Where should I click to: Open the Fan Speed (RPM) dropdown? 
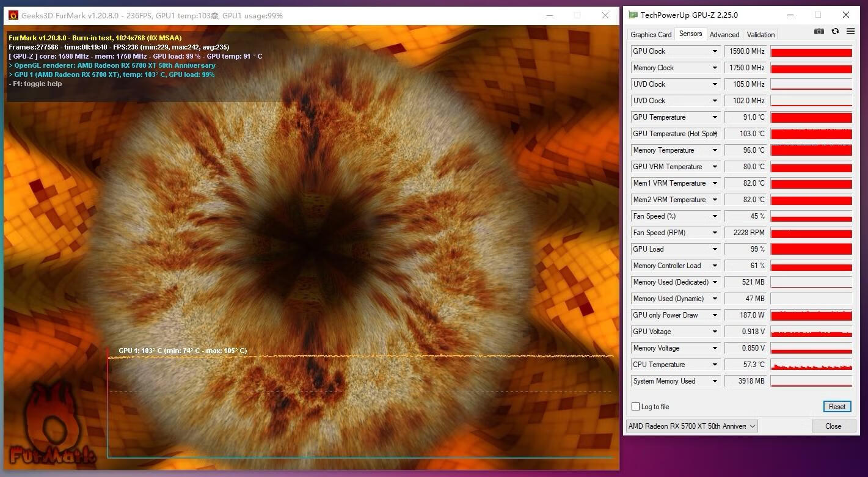pos(715,233)
